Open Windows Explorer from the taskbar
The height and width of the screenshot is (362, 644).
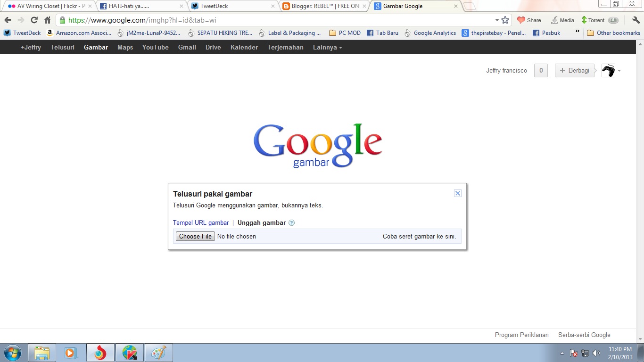click(42, 353)
